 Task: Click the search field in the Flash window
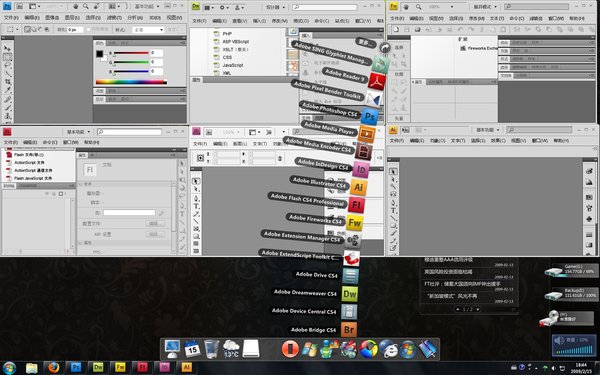pyautogui.click(x=129, y=132)
